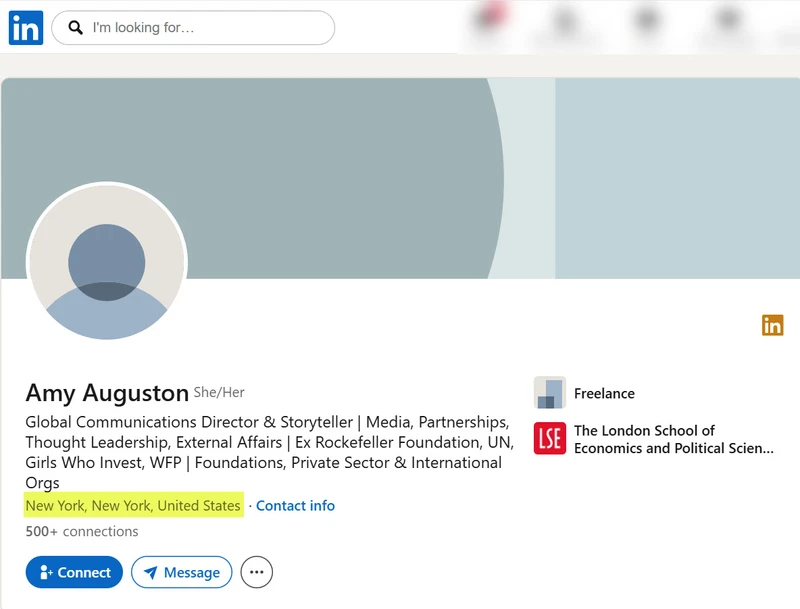Select the name Amy Auguston
Image resolution: width=800 pixels, height=609 pixels.
(x=107, y=393)
